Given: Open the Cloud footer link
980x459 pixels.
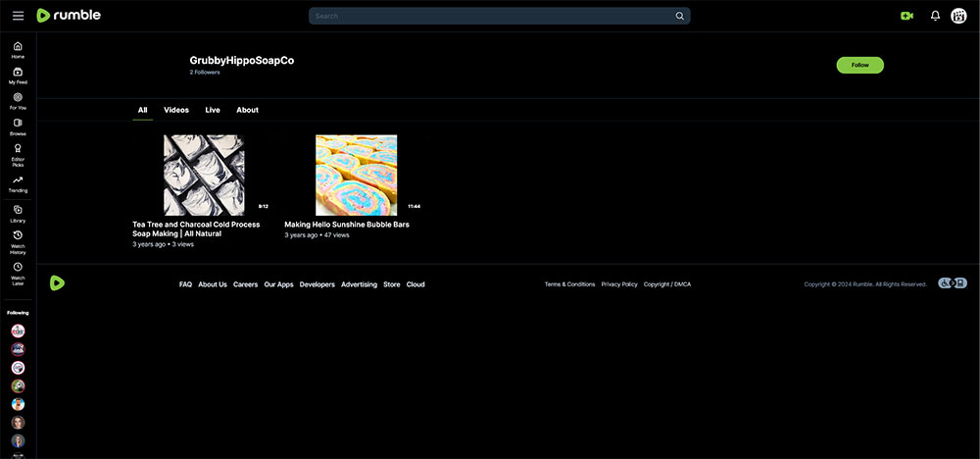Looking at the screenshot, I should 416,283.
